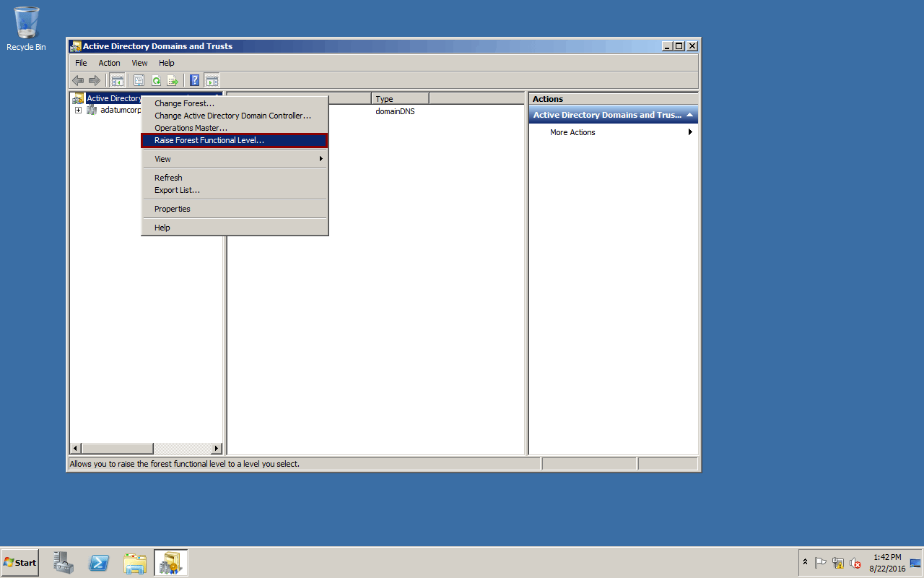This screenshot has width=924, height=578.
Task: Click the domainDNS type cell
Action: click(395, 111)
